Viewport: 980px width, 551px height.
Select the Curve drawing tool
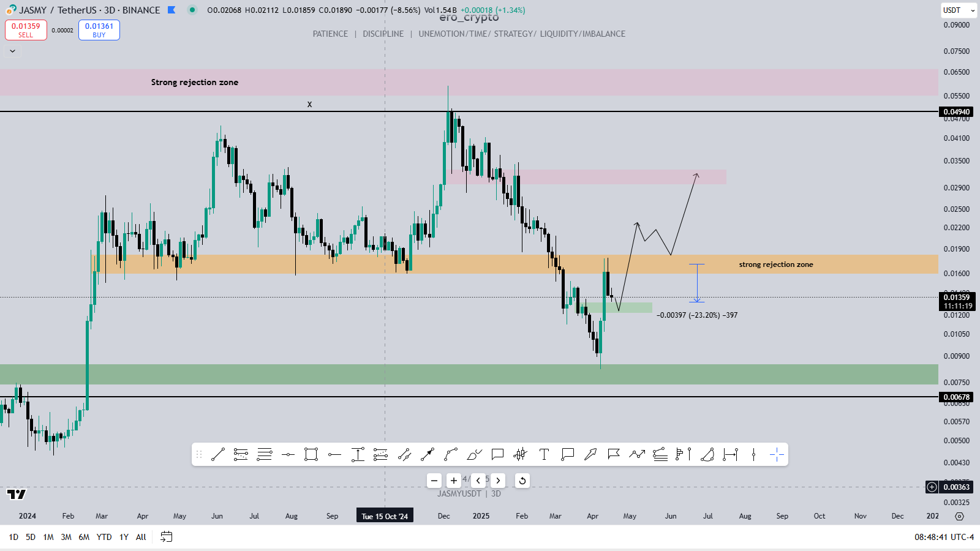coord(451,454)
